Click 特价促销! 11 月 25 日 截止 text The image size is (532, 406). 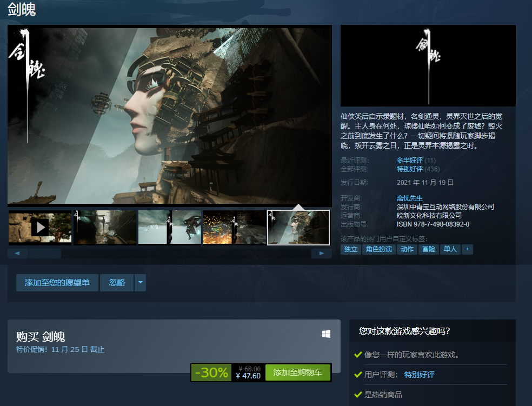(60, 349)
